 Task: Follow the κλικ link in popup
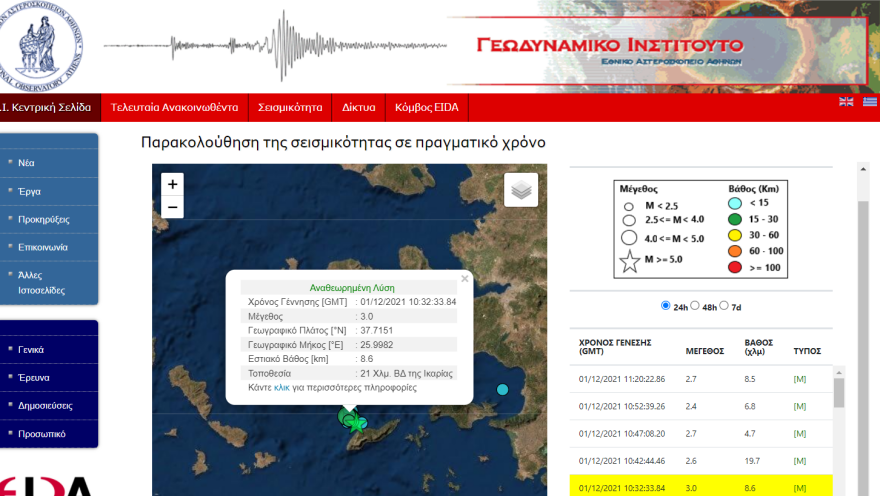(x=282, y=388)
